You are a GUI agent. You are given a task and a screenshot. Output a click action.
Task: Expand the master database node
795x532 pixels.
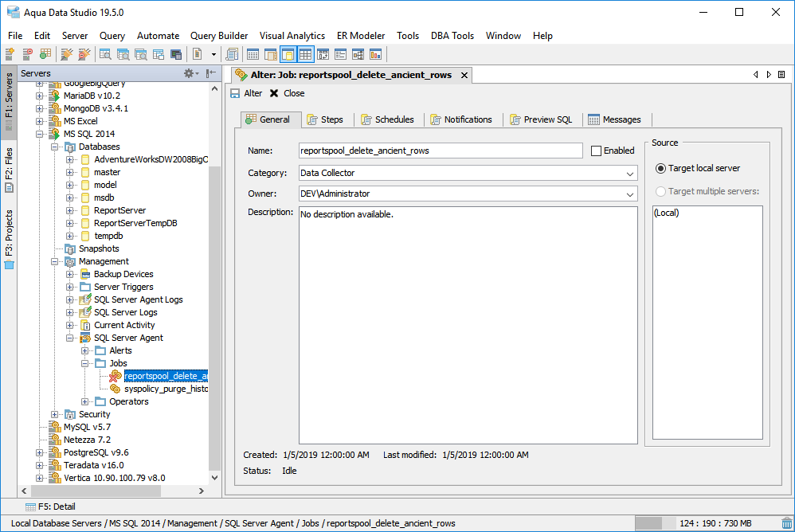tap(70, 172)
